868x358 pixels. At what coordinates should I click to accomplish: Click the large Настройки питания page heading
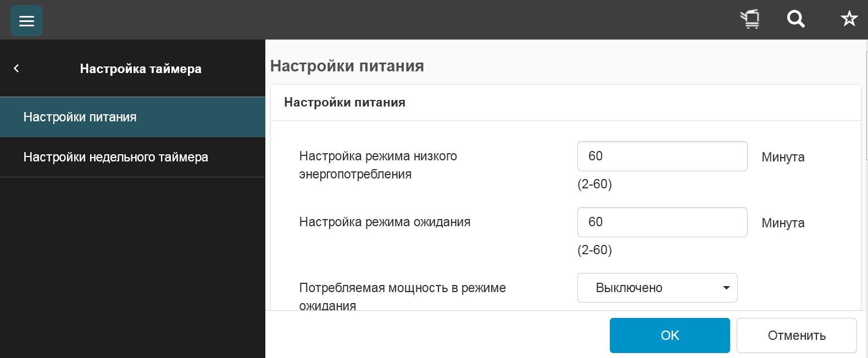[347, 66]
